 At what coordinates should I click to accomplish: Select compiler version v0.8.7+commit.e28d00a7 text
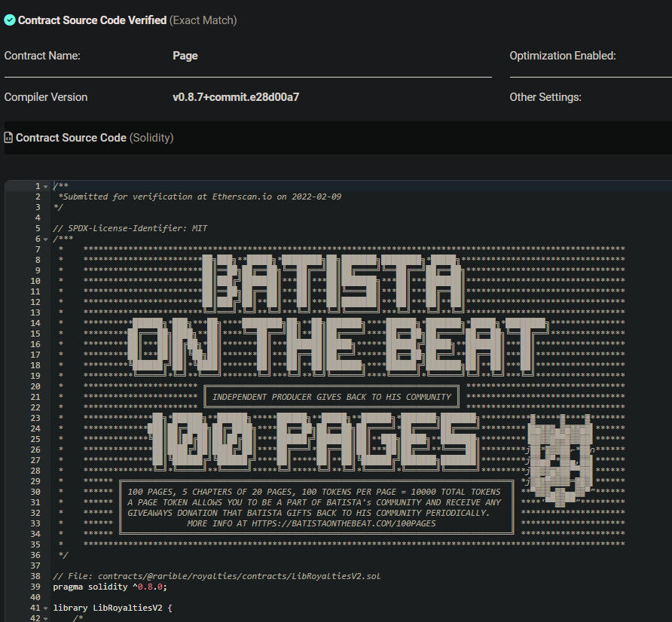236,97
